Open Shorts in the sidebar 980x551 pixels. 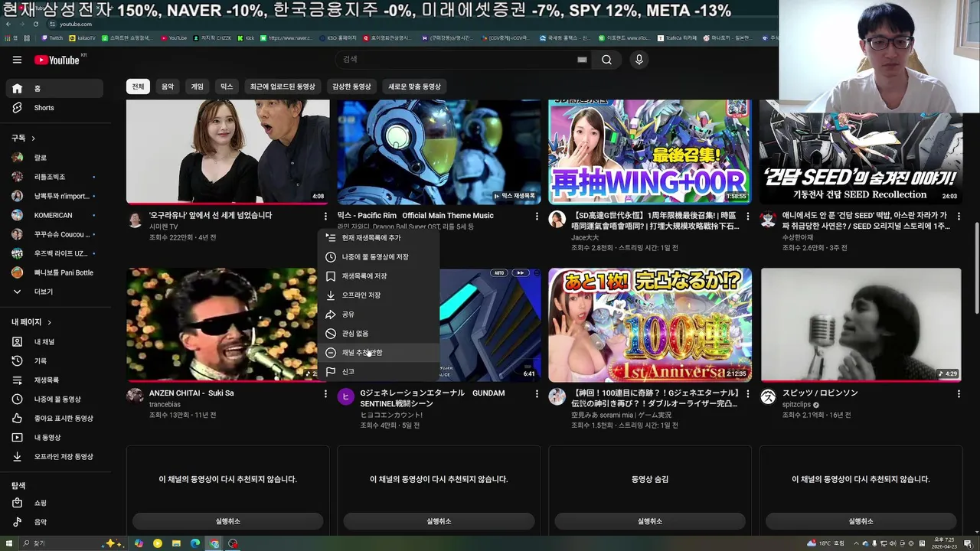click(54, 108)
